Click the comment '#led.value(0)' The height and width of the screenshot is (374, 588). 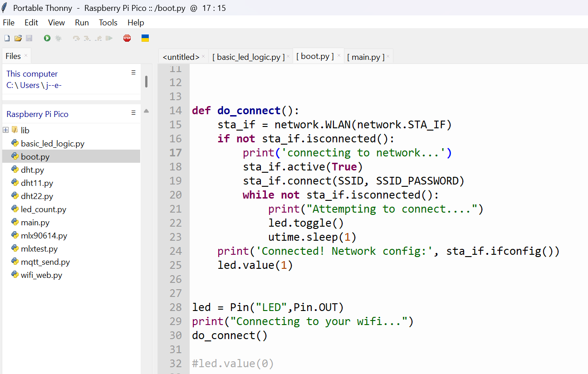(233, 364)
